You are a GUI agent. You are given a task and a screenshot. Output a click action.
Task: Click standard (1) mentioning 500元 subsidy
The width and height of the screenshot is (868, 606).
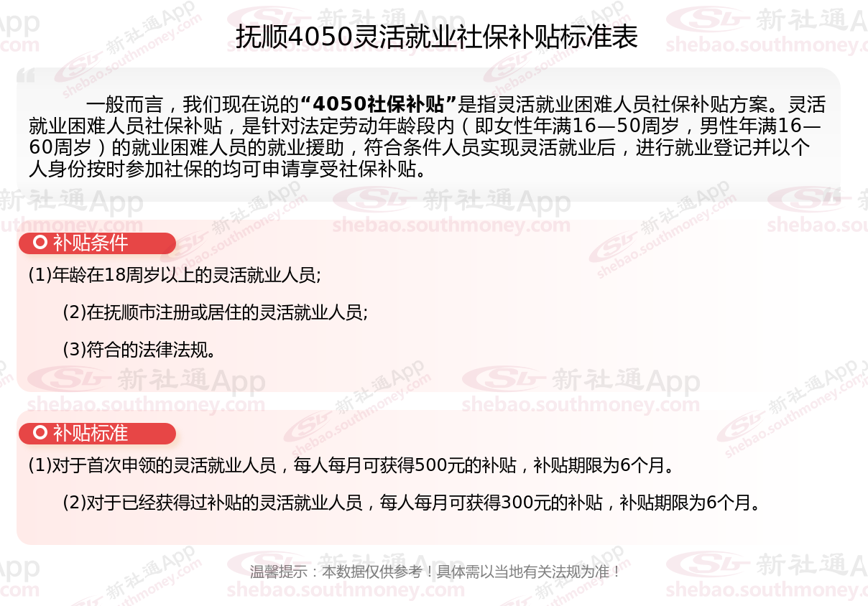coord(353,465)
